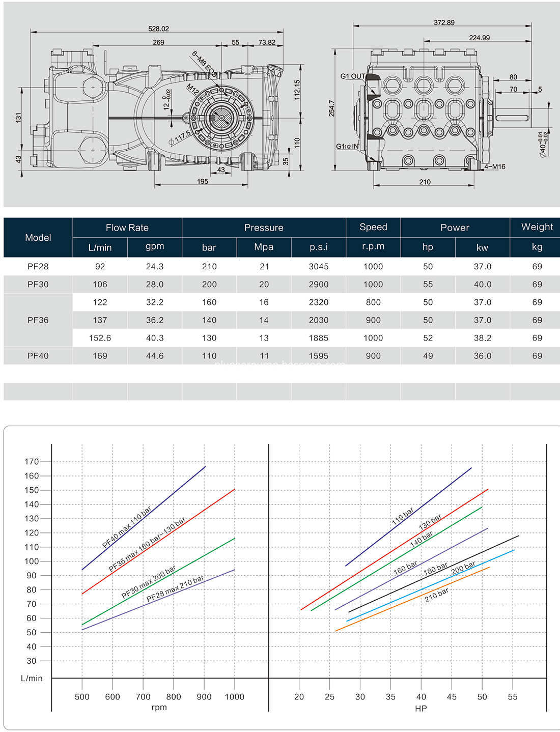Click the Model column header
Viewport: 560px width, 732px height.
pos(38,238)
